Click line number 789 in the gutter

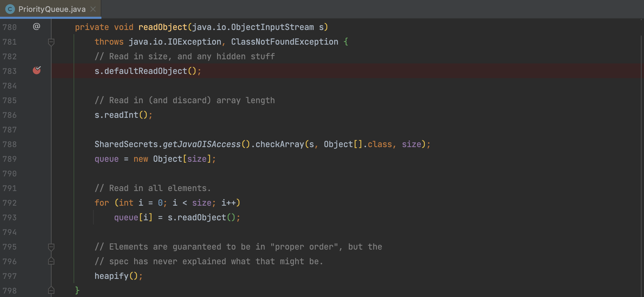click(10, 159)
